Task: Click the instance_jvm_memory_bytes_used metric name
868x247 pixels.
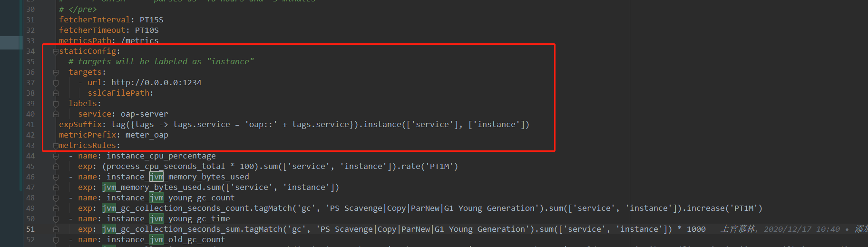Action: [x=177, y=177]
